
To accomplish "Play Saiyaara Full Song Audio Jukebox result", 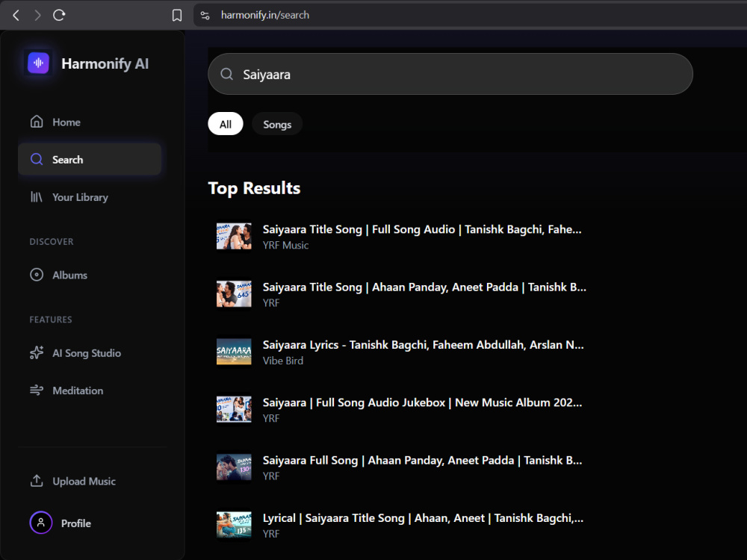I will [x=423, y=403].
